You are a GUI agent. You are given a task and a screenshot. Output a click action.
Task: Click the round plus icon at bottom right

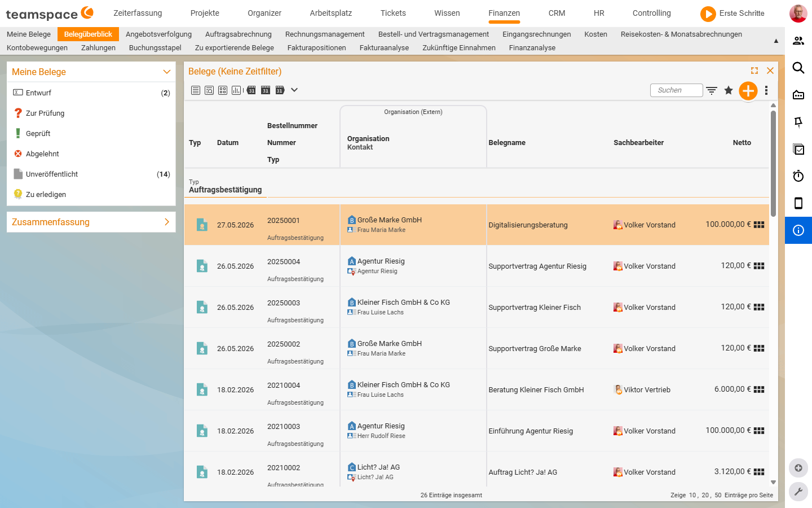point(798,468)
